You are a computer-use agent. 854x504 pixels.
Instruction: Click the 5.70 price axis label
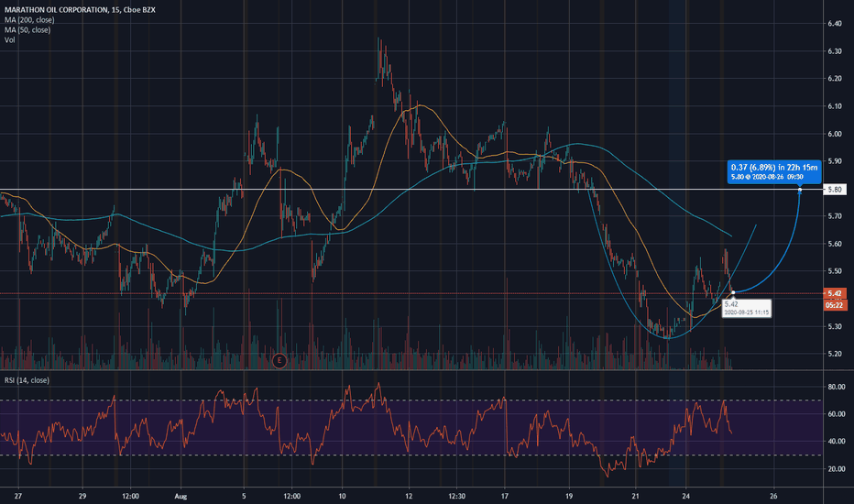click(835, 216)
